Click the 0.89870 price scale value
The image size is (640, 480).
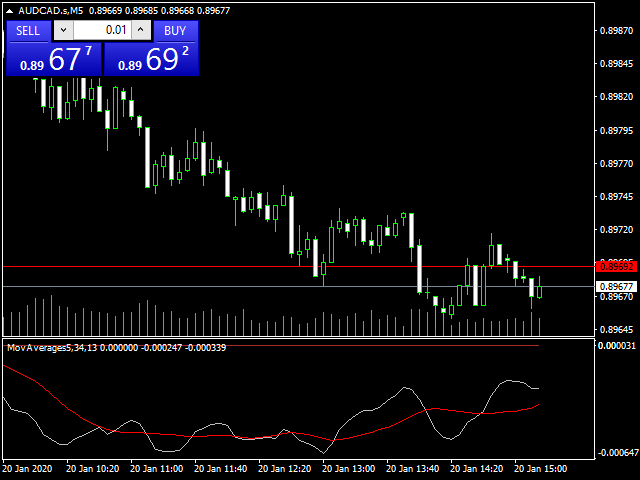[x=616, y=31]
